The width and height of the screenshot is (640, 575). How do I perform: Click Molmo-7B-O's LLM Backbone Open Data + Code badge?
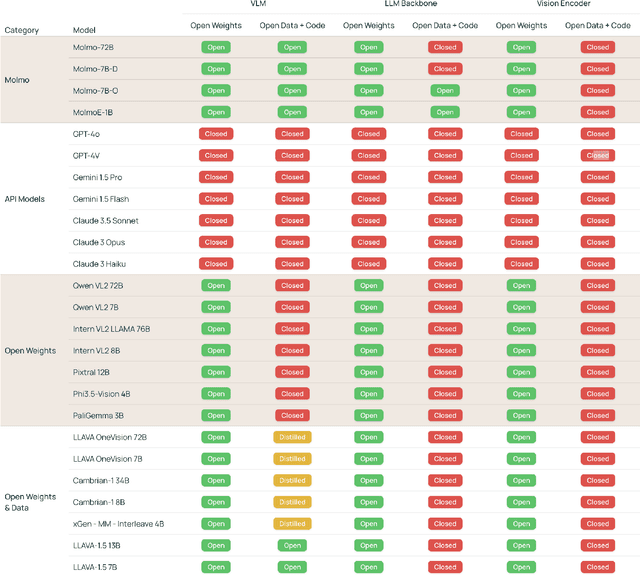tap(445, 90)
